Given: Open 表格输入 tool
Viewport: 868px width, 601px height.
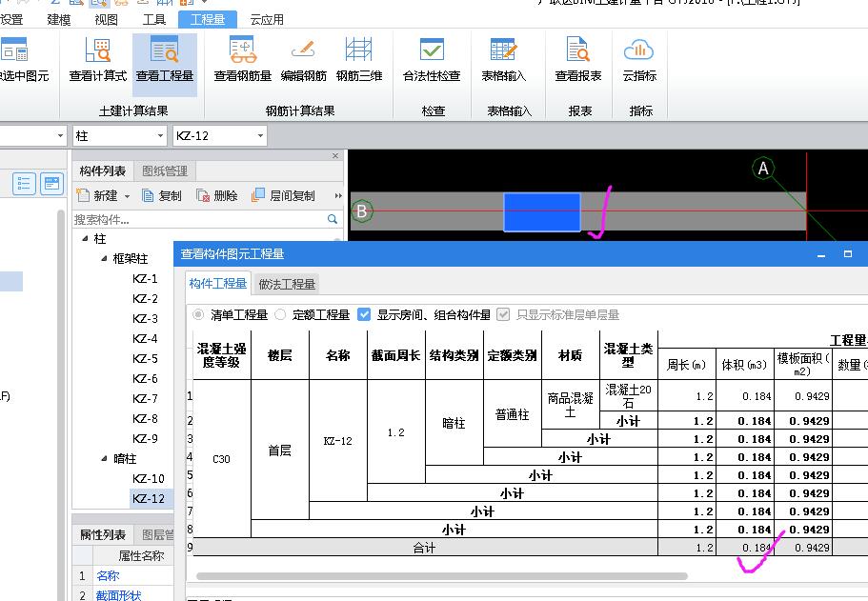Looking at the screenshot, I should click(503, 59).
